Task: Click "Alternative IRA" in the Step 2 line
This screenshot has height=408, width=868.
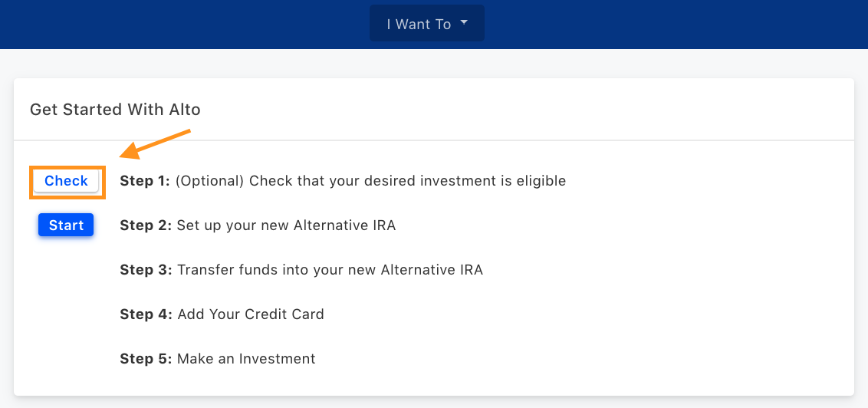Action: click(345, 226)
